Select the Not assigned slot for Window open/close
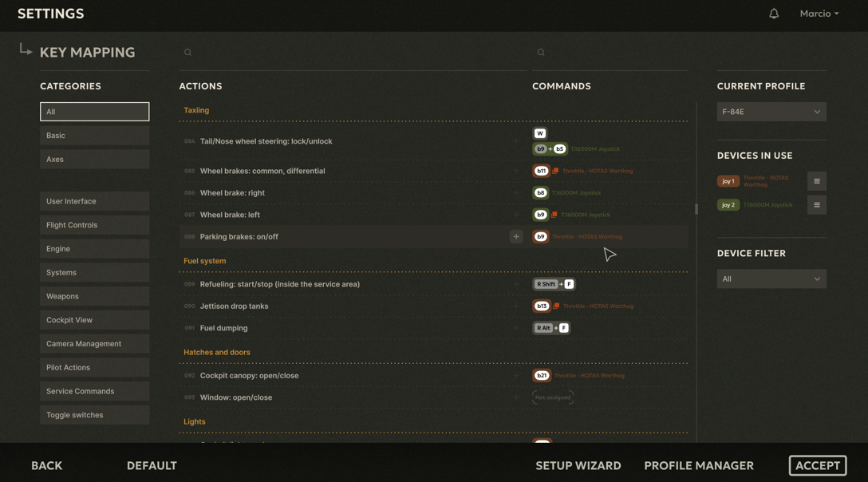 [x=552, y=397]
